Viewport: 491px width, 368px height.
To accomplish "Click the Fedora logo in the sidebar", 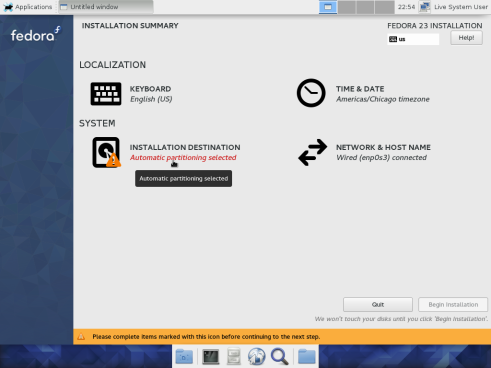I will click(x=36, y=34).
